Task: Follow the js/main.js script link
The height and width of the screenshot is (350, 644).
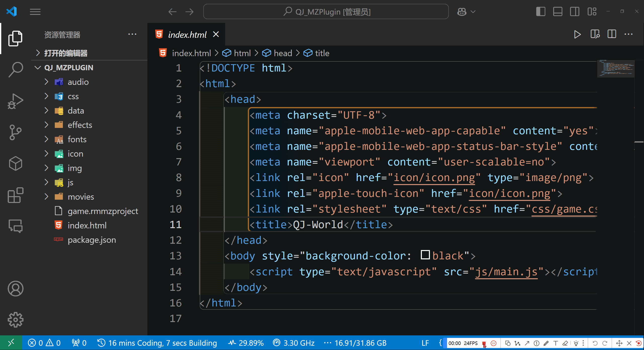Action: click(x=506, y=272)
